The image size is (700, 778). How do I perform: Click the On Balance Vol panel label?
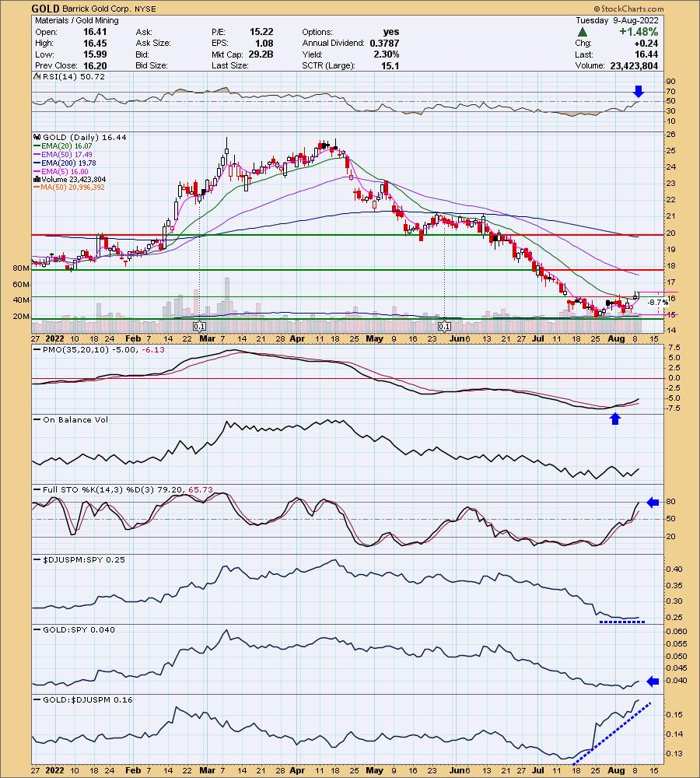tap(75, 420)
